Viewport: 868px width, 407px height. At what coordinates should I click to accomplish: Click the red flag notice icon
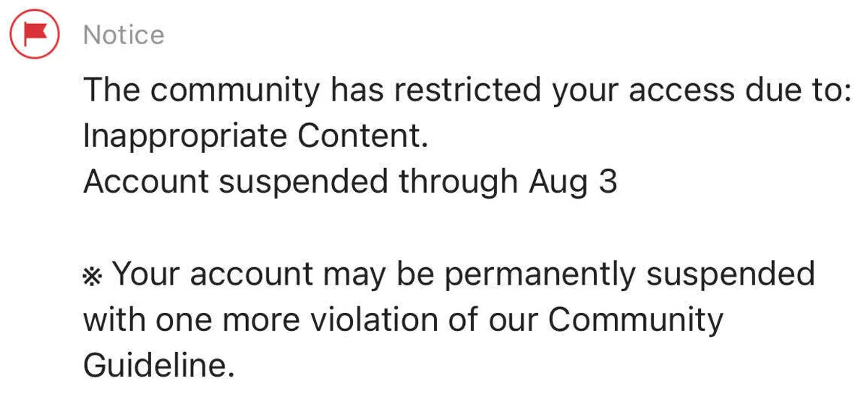click(x=35, y=34)
